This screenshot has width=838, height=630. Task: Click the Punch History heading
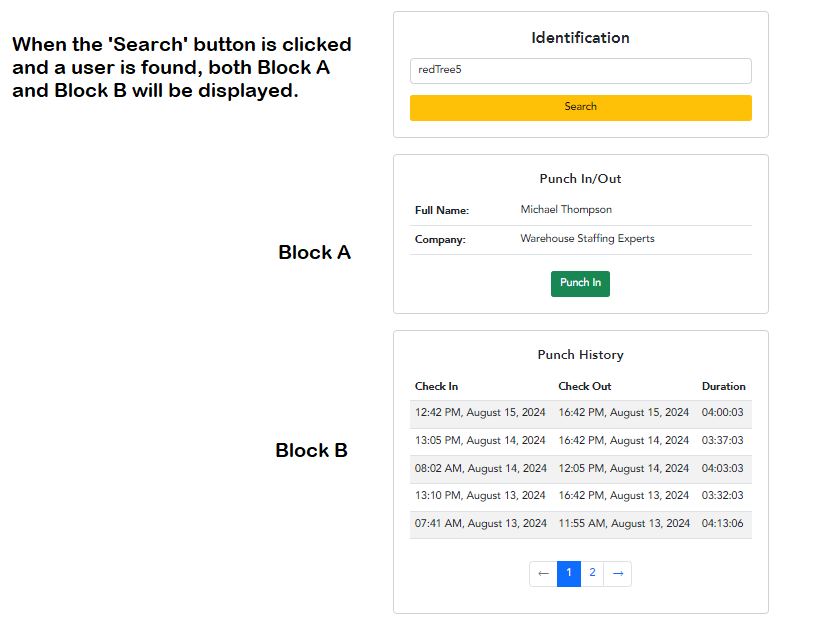pos(580,355)
